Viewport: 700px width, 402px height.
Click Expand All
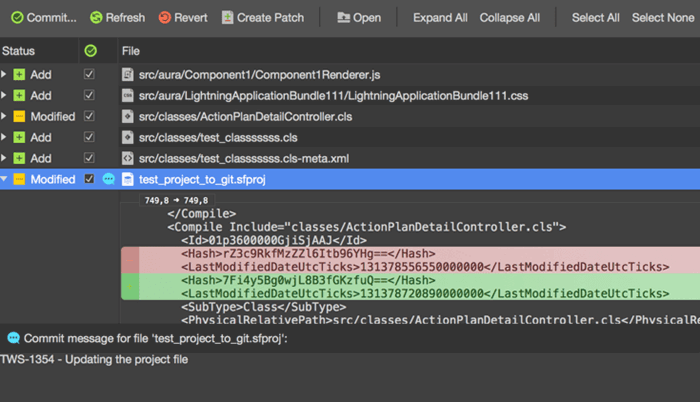tap(440, 18)
